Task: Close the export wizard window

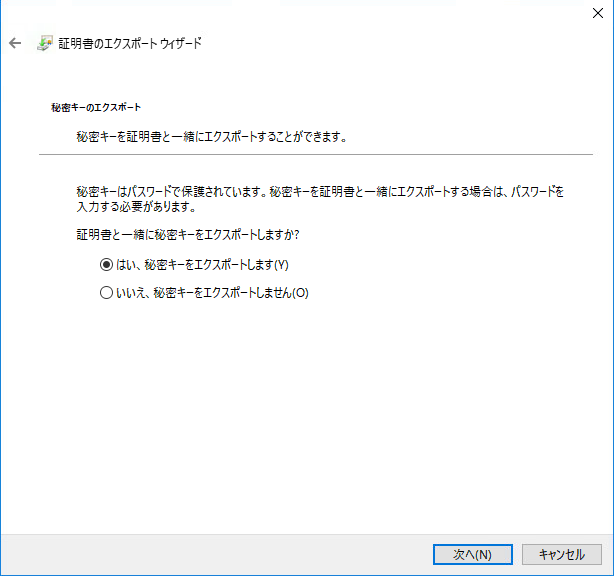Action: point(598,13)
